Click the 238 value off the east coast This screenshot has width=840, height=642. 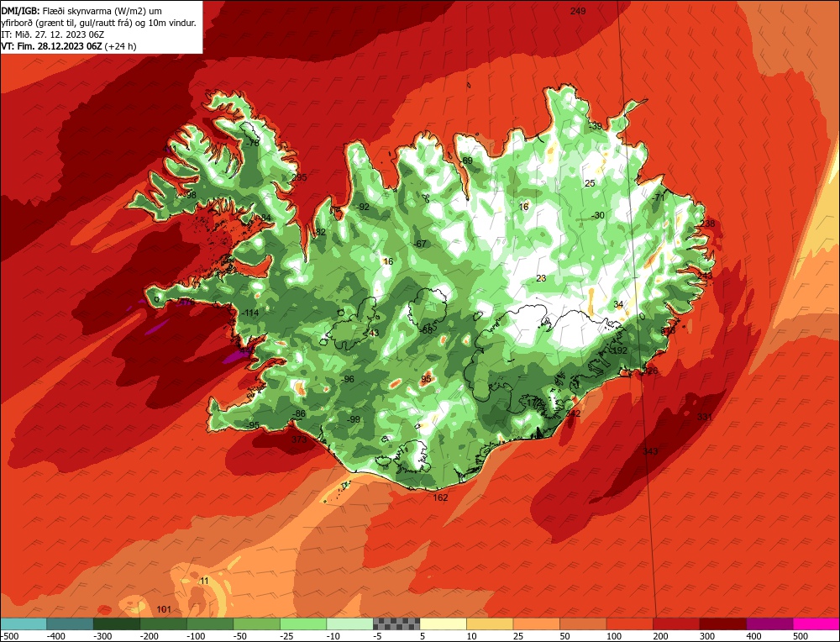tap(707, 224)
